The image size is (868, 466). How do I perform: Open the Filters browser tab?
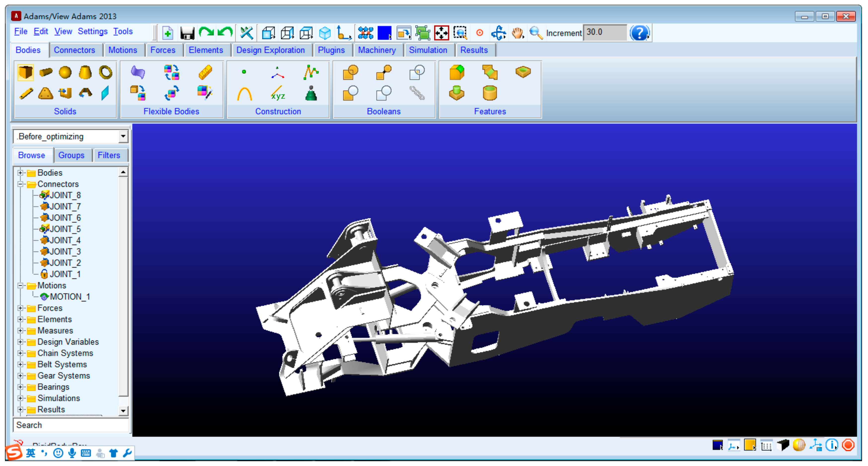(109, 155)
